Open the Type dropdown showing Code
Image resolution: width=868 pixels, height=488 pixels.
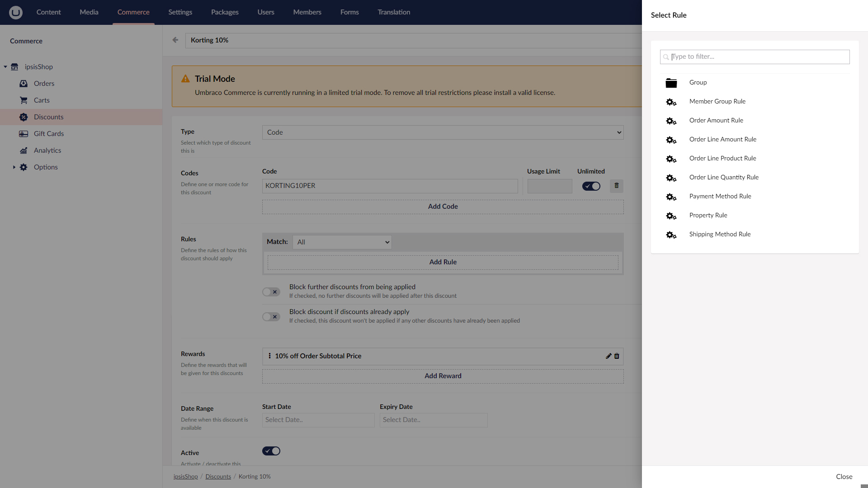(x=443, y=132)
